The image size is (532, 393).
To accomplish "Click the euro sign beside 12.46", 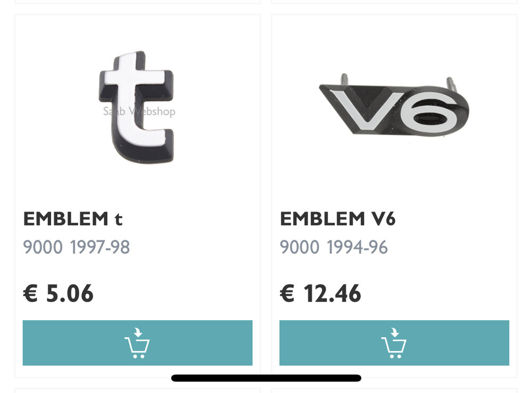I will pyautogui.click(x=287, y=294).
